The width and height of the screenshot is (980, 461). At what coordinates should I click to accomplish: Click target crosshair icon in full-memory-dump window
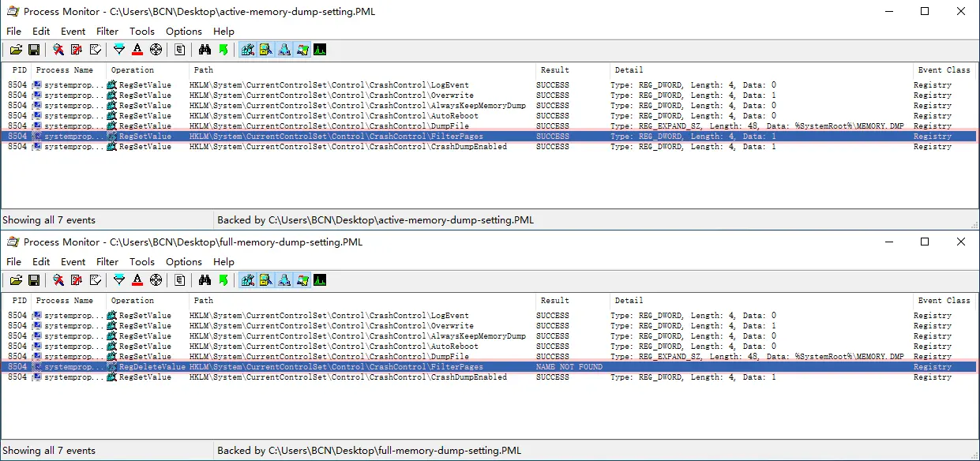coord(156,280)
